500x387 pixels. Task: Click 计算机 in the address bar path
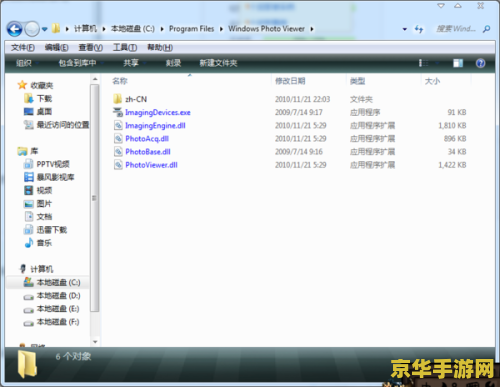(85, 29)
